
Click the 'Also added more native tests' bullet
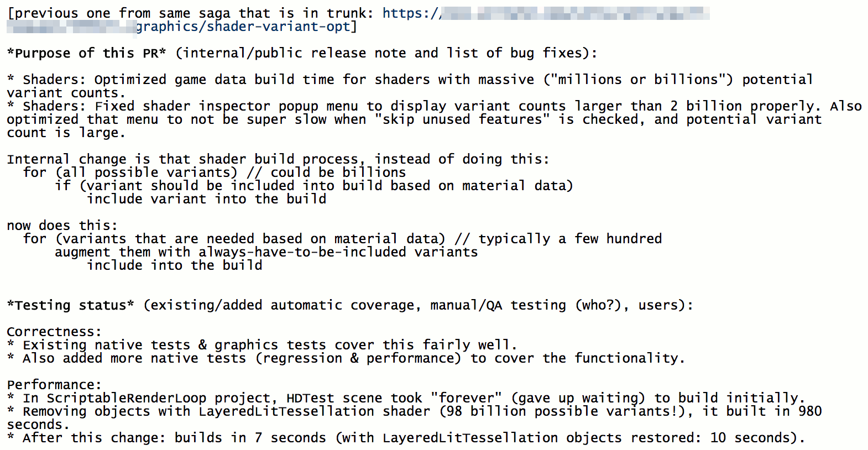[346, 358]
